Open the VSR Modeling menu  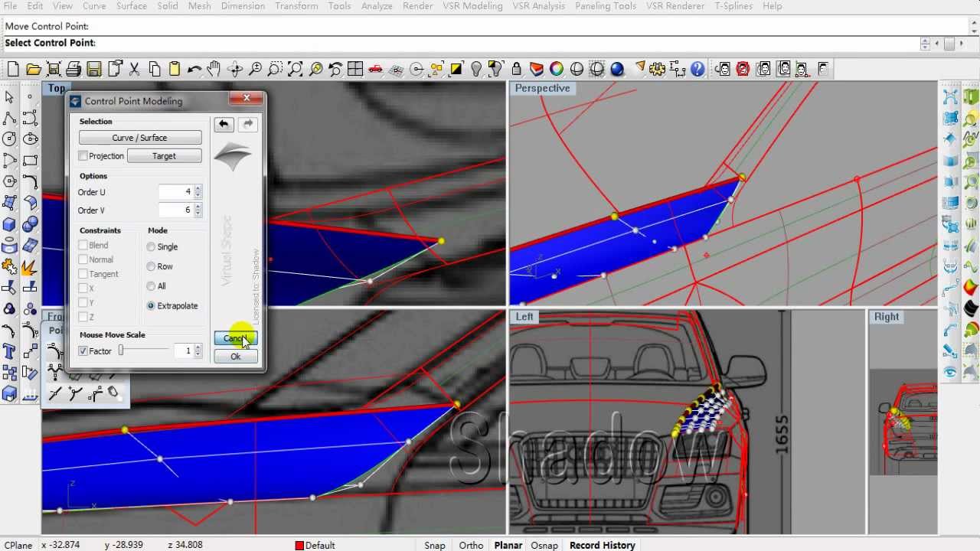point(473,6)
